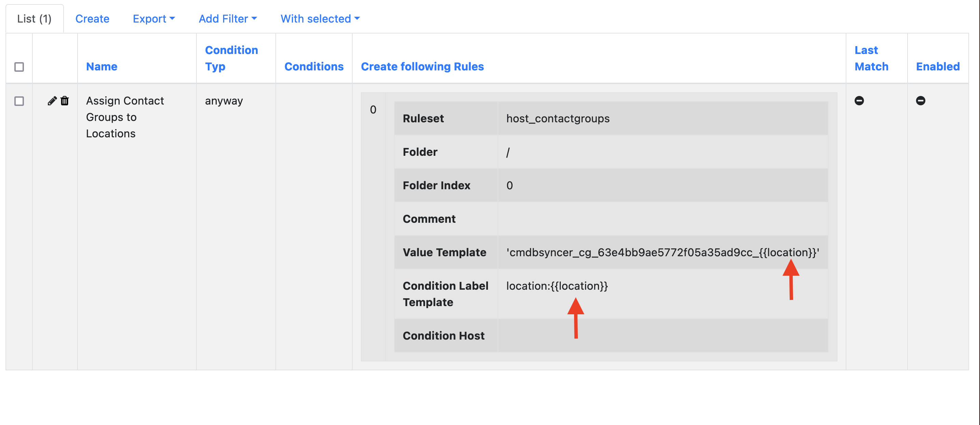Sort by the Name column header
Image resolution: width=980 pixels, height=425 pixels.
point(101,67)
